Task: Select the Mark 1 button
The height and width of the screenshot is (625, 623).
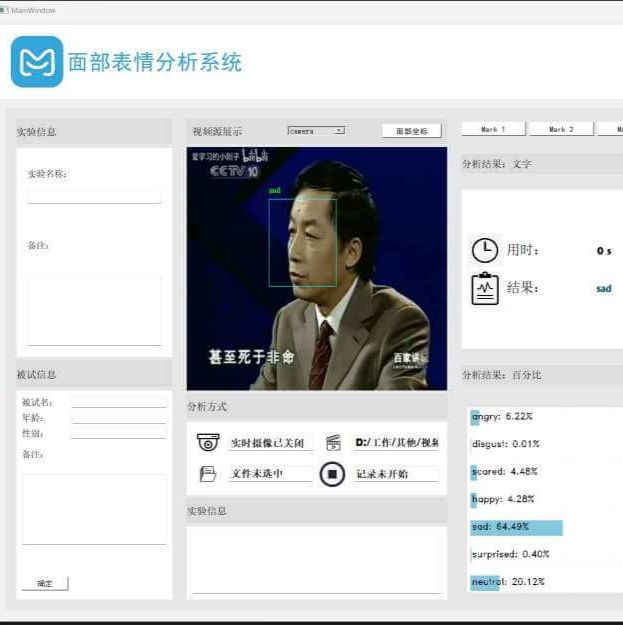Action: (x=493, y=129)
